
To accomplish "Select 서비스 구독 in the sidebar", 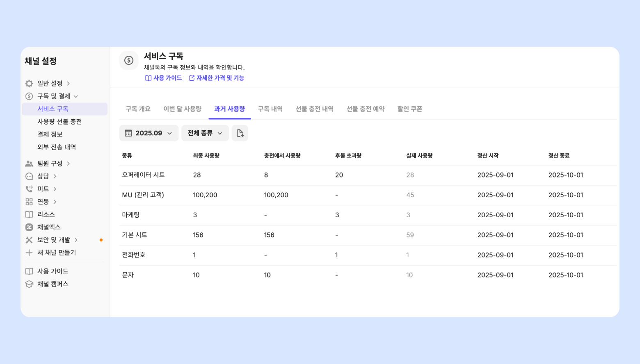I will 65,109.
